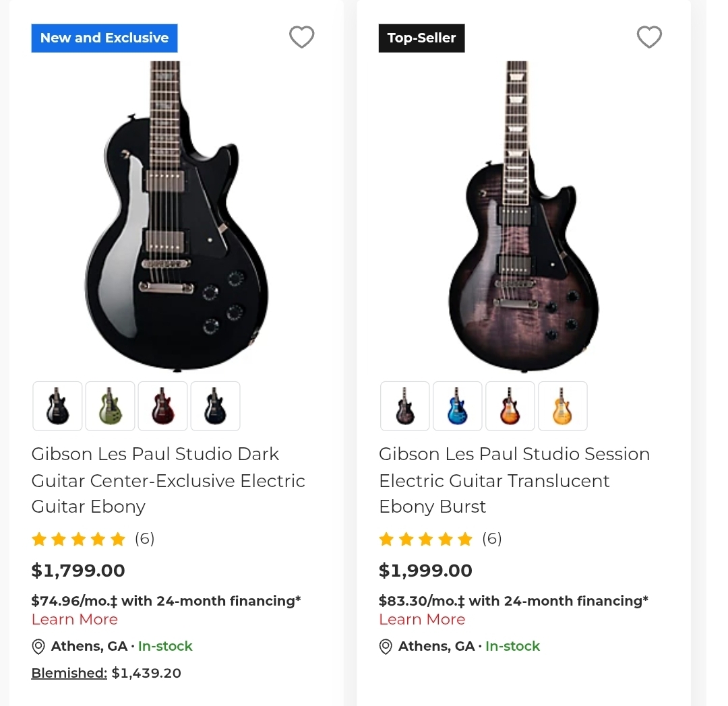Choose the green color swatch thumbnail
The height and width of the screenshot is (706, 728).
[111, 406]
